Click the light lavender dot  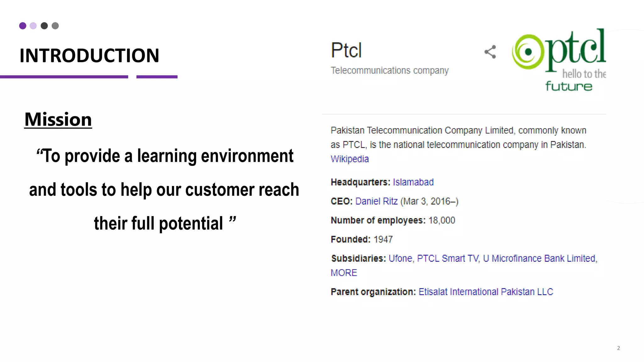click(x=33, y=26)
